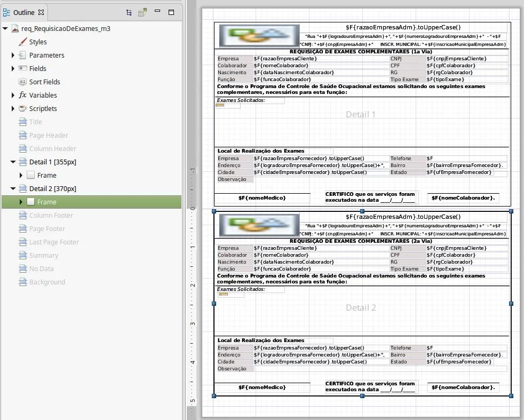Click the Fields node icon
The image size is (524, 420).
click(x=22, y=68)
